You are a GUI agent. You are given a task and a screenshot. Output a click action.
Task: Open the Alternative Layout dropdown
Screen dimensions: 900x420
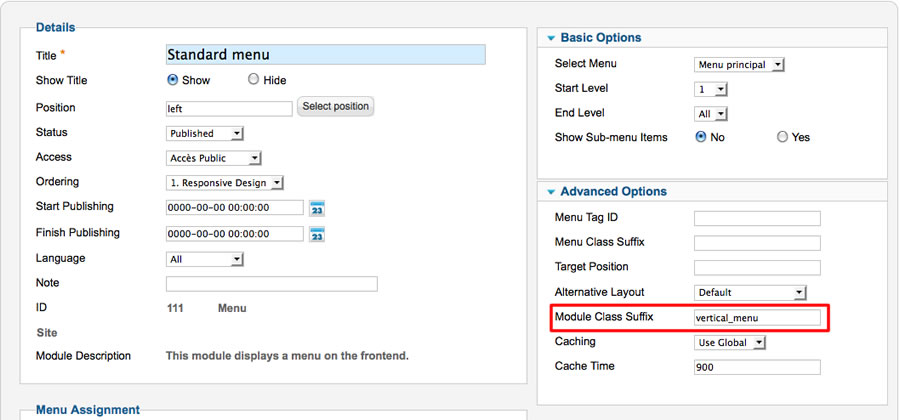pos(750,293)
